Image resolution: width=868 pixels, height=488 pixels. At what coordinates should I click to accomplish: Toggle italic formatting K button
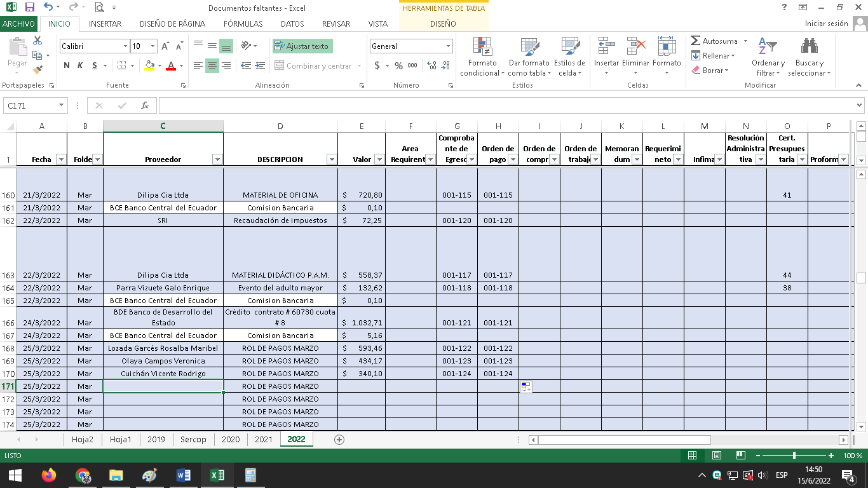(80, 65)
